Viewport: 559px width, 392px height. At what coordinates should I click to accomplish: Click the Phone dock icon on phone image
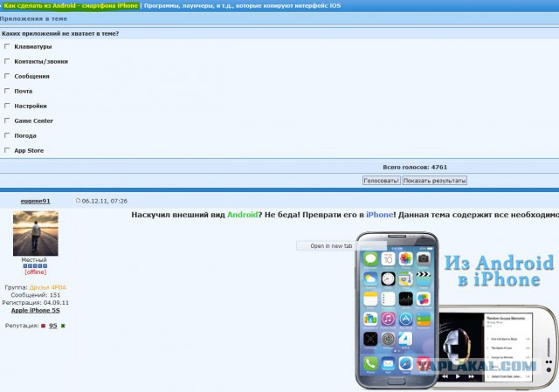pos(370,364)
